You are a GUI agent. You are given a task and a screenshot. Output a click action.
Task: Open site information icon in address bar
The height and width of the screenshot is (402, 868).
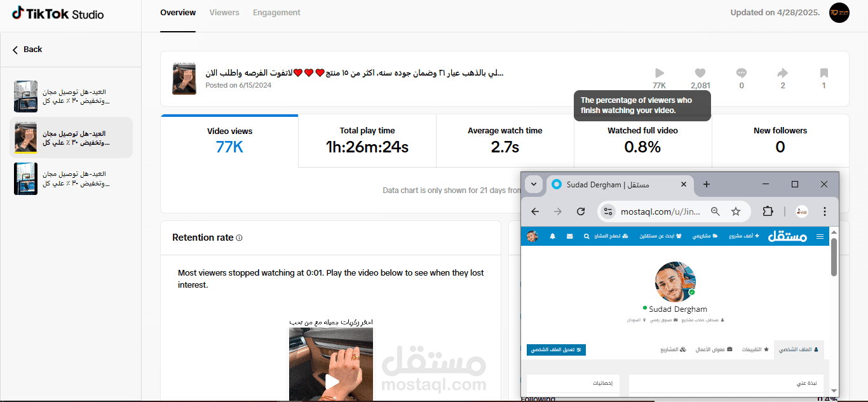(608, 211)
